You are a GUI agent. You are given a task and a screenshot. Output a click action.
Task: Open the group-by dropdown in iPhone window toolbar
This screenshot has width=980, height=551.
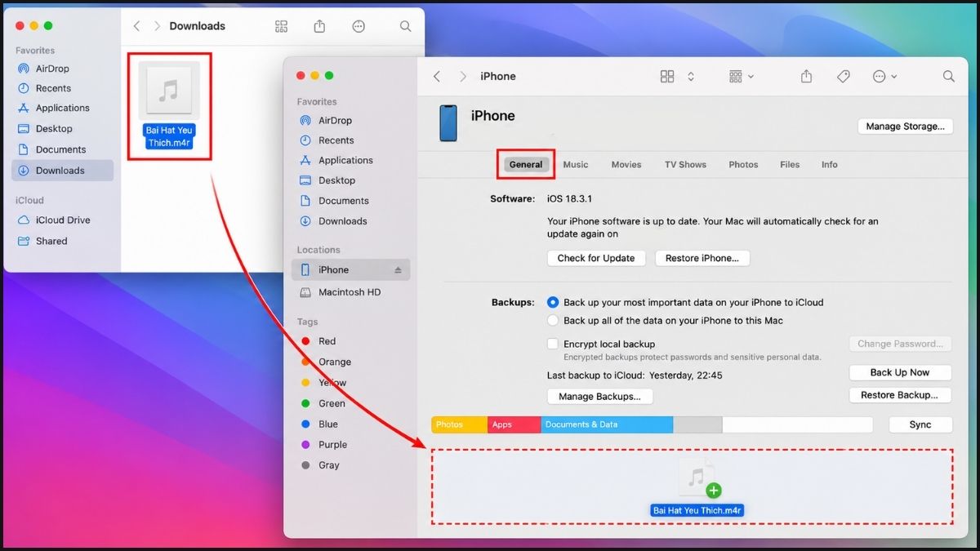pos(741,76)
